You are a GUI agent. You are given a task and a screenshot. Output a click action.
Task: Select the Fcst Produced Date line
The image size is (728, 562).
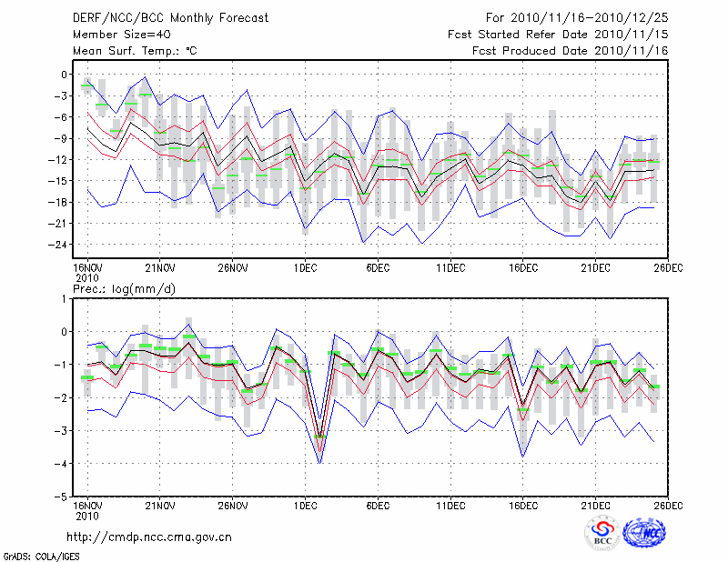point(570,51)
